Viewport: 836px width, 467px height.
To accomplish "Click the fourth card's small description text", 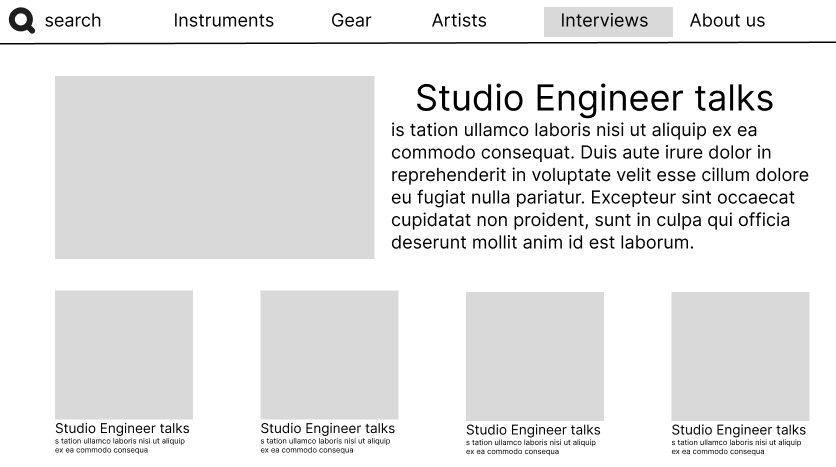I will (x=736, y=446).
